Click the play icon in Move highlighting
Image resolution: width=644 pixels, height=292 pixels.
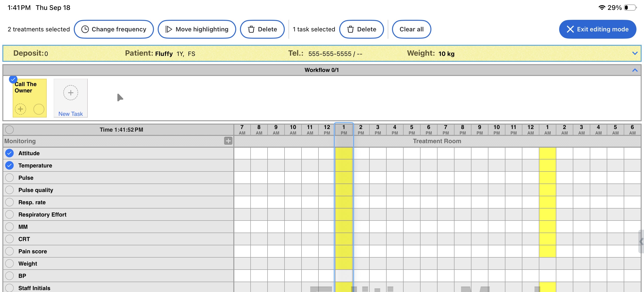click(x=169, y=29)
